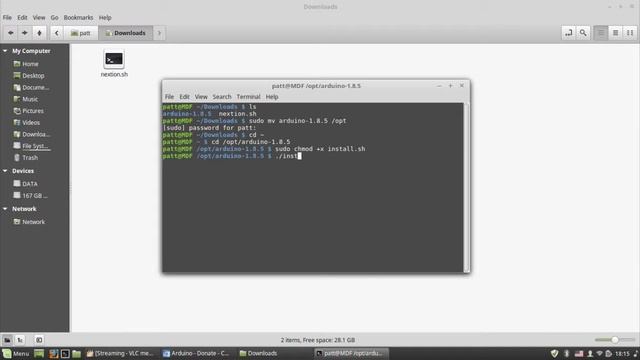The image size is (640, 360).
Task: Click the terminal vertical scrollbar
Action: (x=466, y=187)
